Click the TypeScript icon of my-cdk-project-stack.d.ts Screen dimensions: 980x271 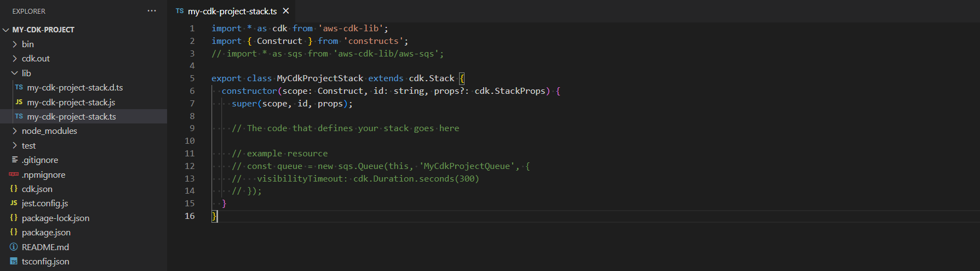tap(19, 88)
